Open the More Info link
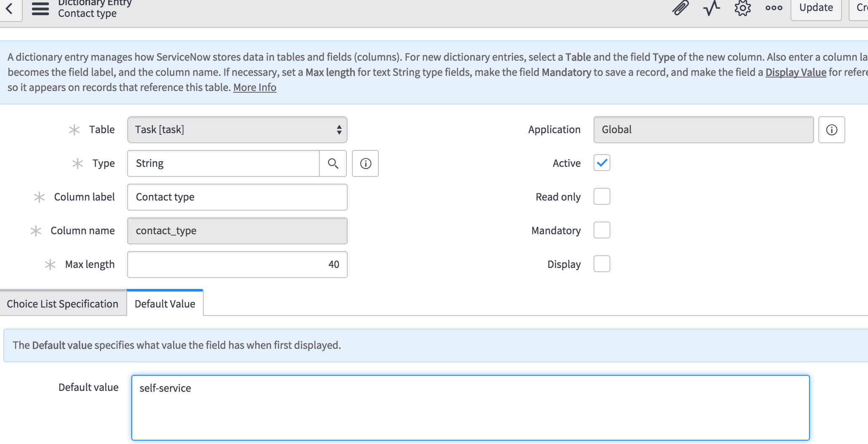Image resolution: width=868 pixels, height=444 pixels. (254, 87)
